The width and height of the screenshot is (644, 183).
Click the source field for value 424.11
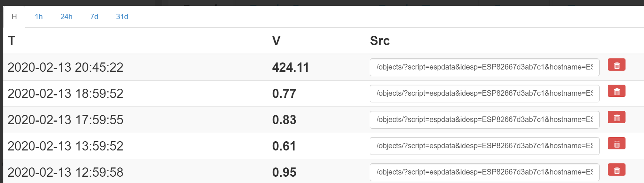(x=484, y=67)
